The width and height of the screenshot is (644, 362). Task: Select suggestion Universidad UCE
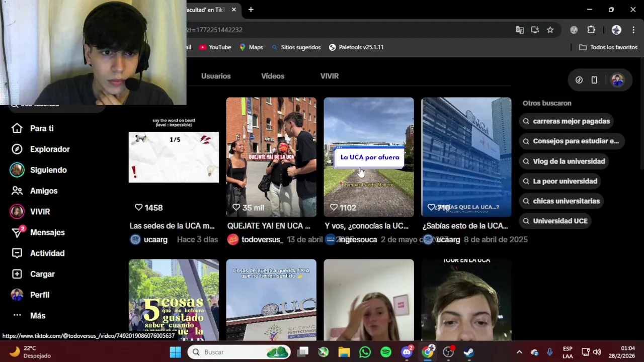point(555,221)
